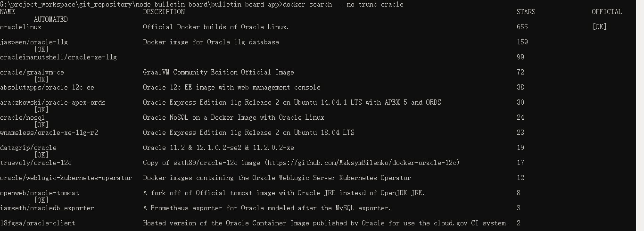Click the datagrip/oracle image name

pos(28,148)
